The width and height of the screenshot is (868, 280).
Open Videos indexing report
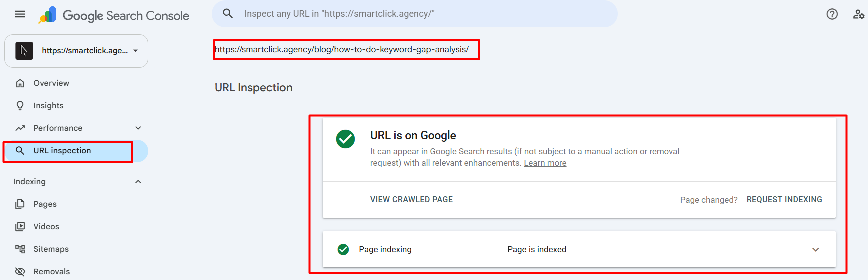click(46, 227)
